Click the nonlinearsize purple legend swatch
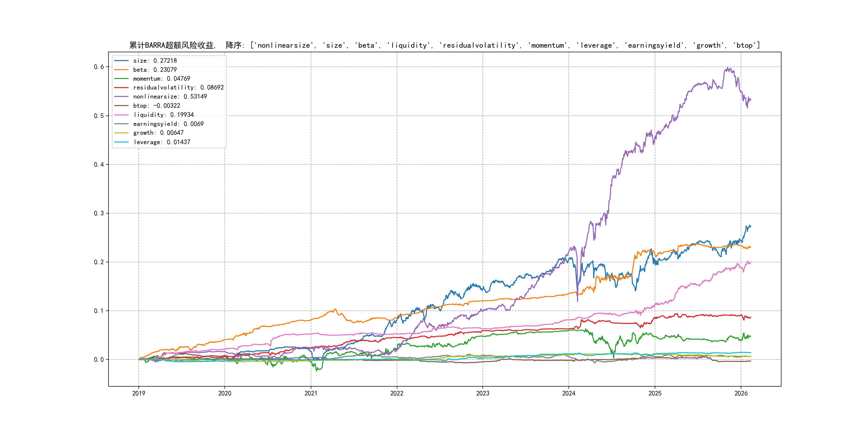Image resolution: width=868 pixels, height=434 pixels. (x=121, y=97)
